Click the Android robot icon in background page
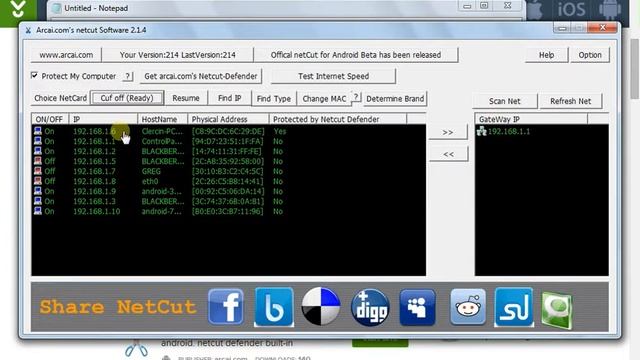Viewport: 640px width, 360px height. point(610,10)
